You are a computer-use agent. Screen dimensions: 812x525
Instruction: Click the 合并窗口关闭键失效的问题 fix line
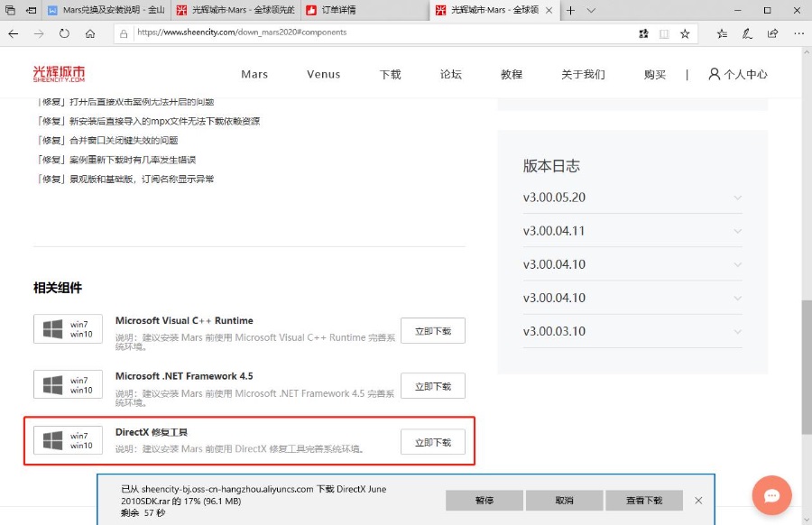(x=107, y=141)
